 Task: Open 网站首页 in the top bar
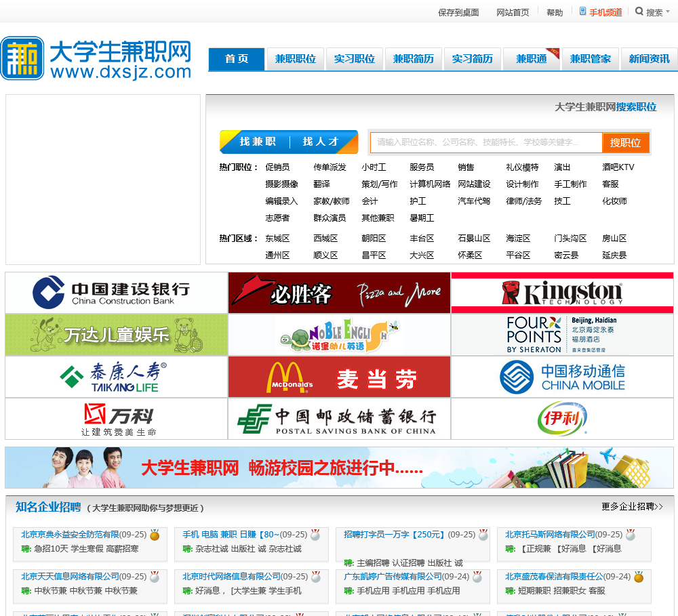pos(513,12)
